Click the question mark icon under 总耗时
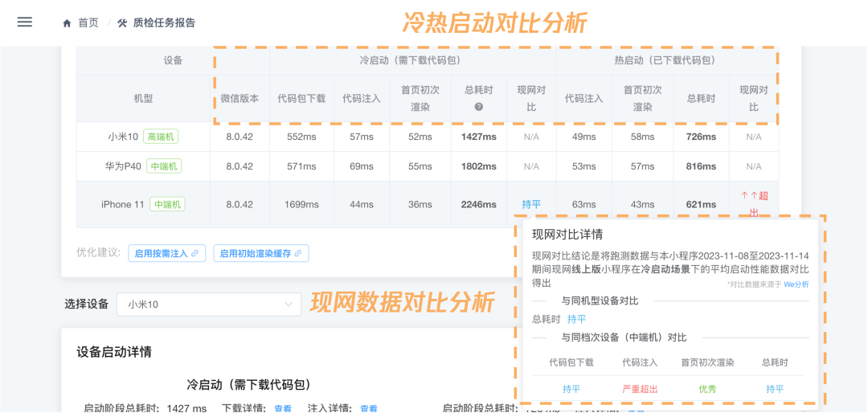Image resolution: width=868 pixels, height=413 pixels. click(479, 107)
